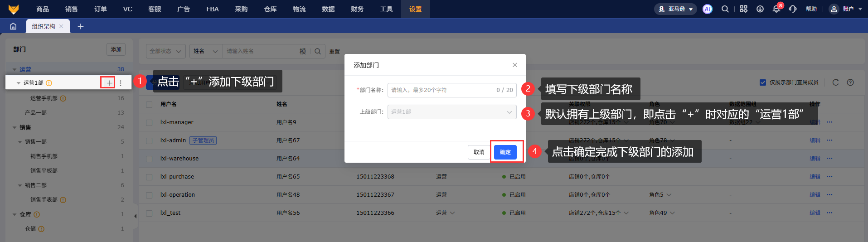Click the 添加 department button
This screenshot has height=242, width=868.
pos(116,49)
